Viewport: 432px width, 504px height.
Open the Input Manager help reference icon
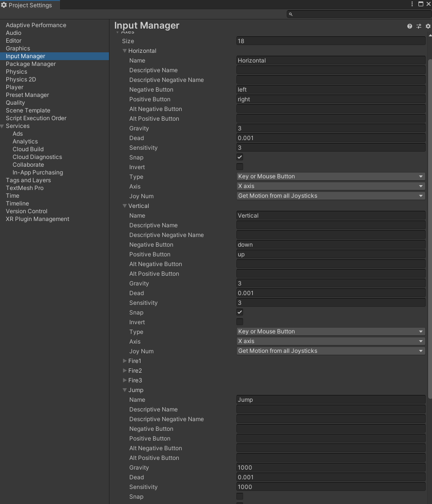pos(410,26)
